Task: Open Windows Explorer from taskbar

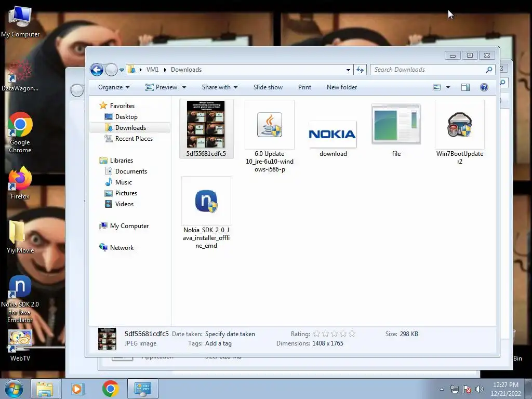Action: pos(45,389)
